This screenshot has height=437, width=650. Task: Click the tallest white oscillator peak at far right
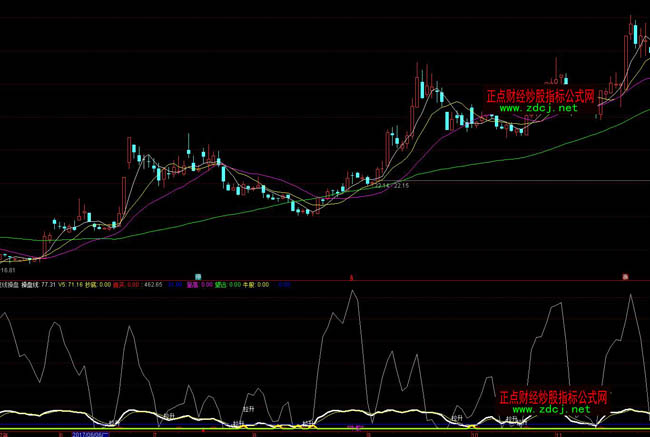[x=632, y=296]
